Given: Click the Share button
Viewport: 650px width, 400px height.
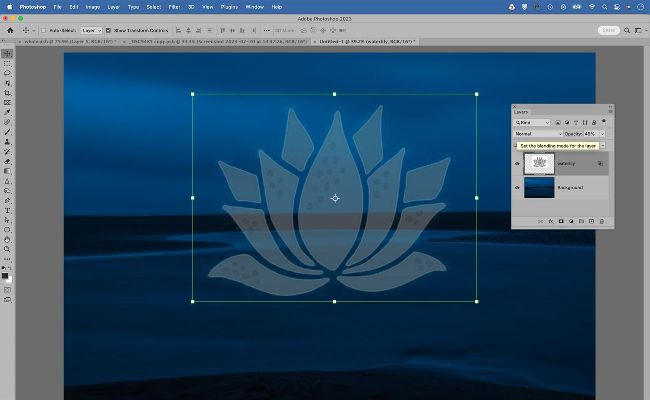Looking at the screenshot, I should tap(608, 31).
